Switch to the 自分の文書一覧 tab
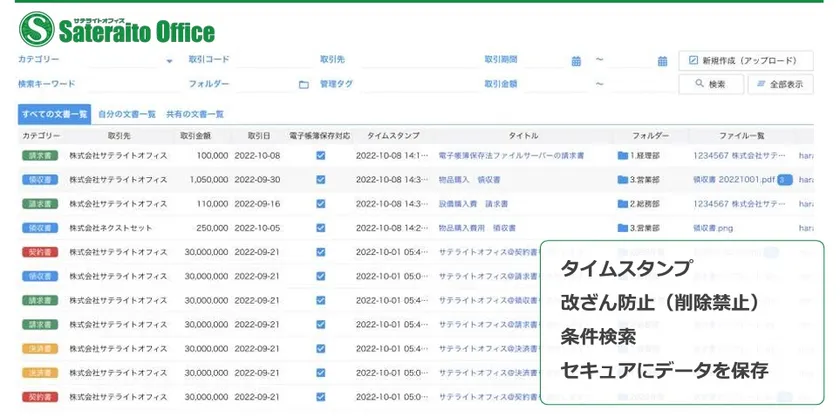This screenshot has height=418, width=840. coord(127,114)
